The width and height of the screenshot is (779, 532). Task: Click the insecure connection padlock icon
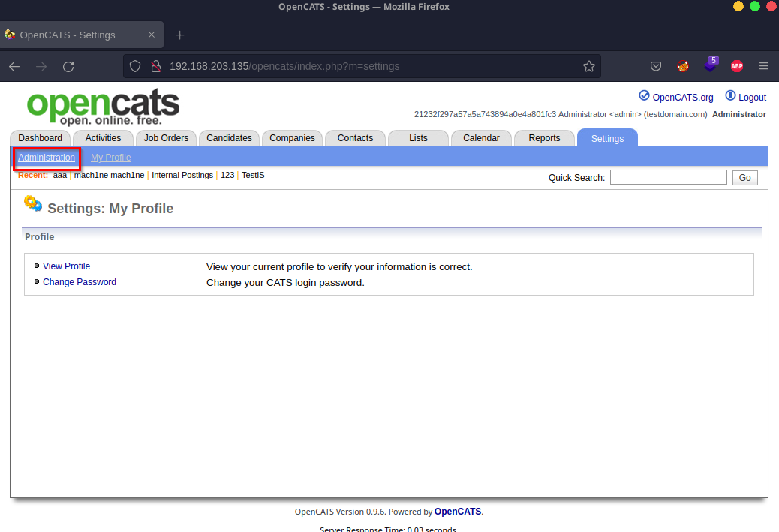[156, 66]
